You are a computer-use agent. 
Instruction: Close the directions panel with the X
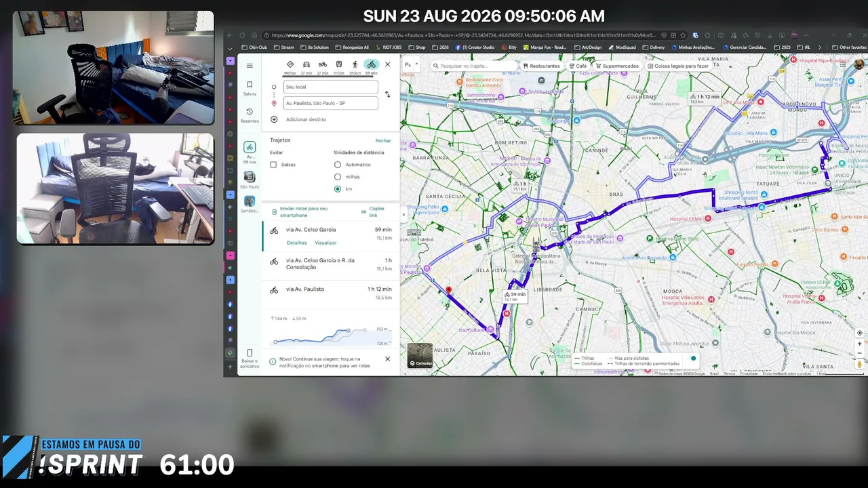[x=388, y=64]
